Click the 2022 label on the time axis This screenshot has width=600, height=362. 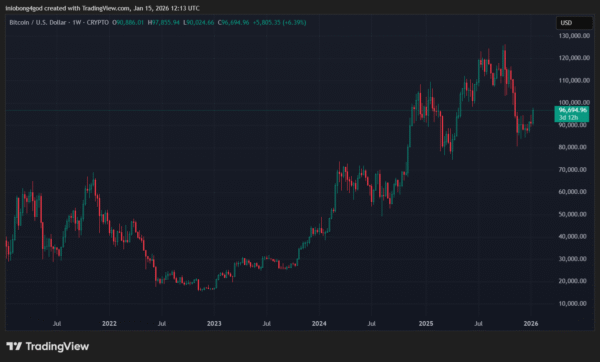[109, 324]
